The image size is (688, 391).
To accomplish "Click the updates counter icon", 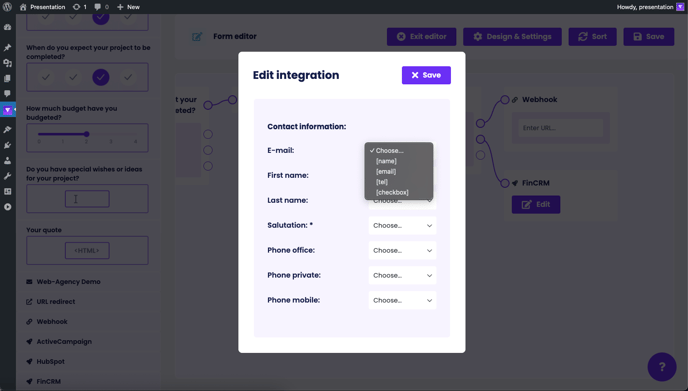I will pos(79,7).
